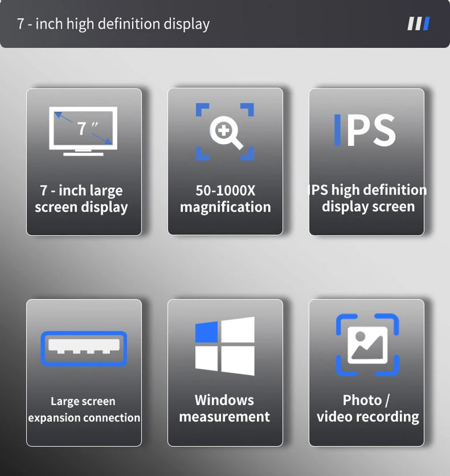Select 'IPS high definition display screen' label
The height and width of the screenshot is (476, 450).
[367, 198]
